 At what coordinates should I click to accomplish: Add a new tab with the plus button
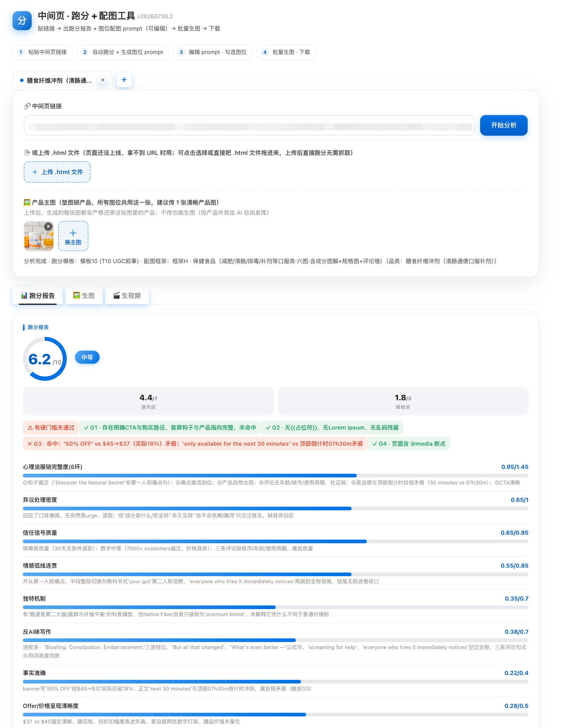point(124,80)
